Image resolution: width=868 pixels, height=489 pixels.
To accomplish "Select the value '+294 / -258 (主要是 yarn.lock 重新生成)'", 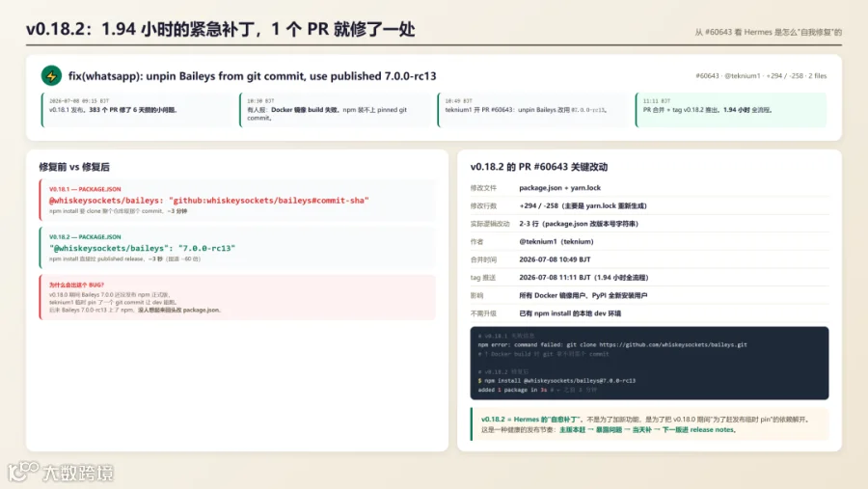I will click(x=583, y=206).
